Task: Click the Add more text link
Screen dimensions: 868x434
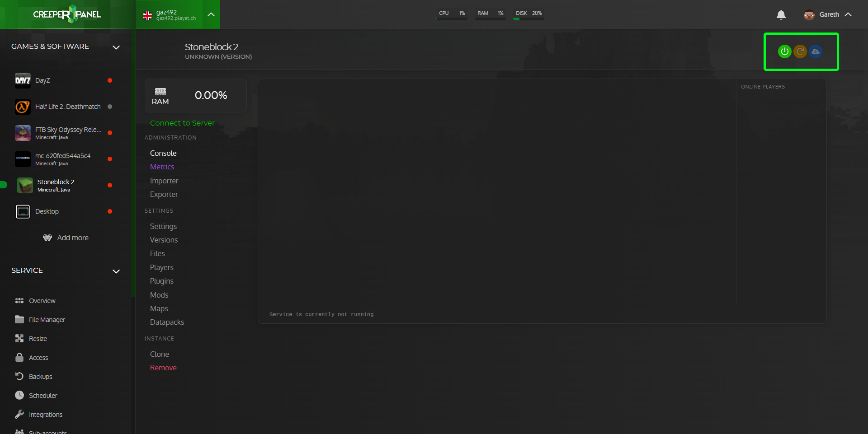Action: point(73,238)
